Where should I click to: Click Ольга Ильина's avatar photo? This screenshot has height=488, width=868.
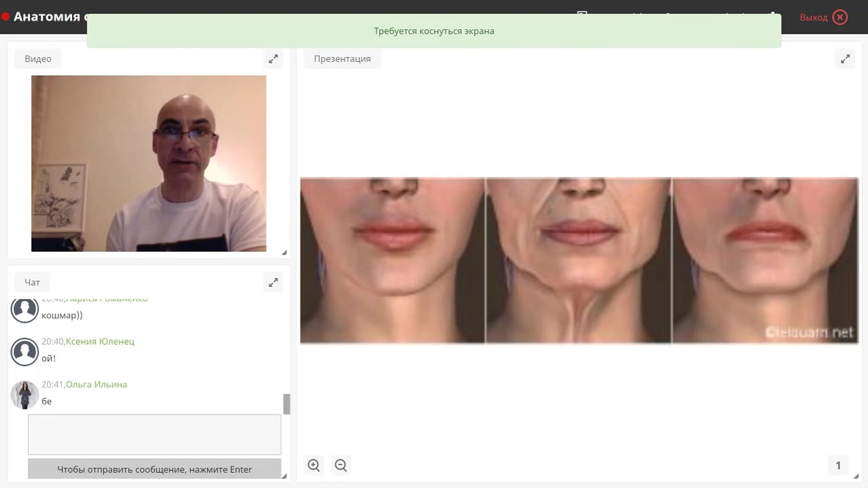pyautogui.click(x=25, y=395)
